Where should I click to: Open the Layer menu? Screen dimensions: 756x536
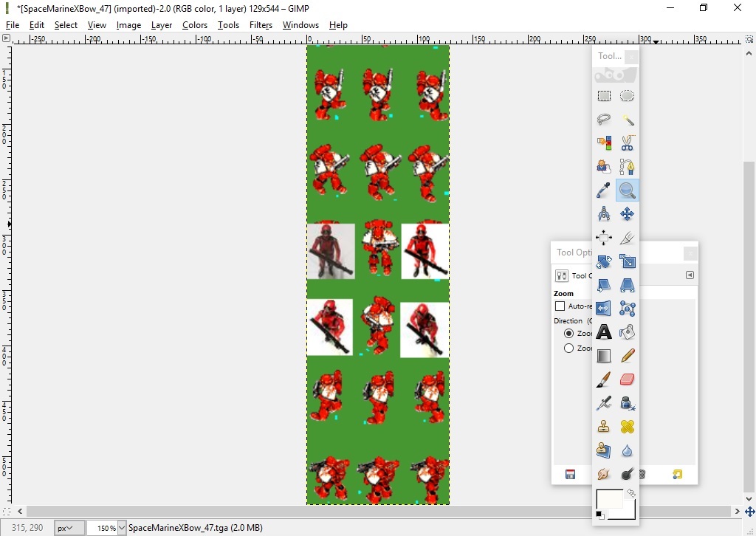coord(162,25)
